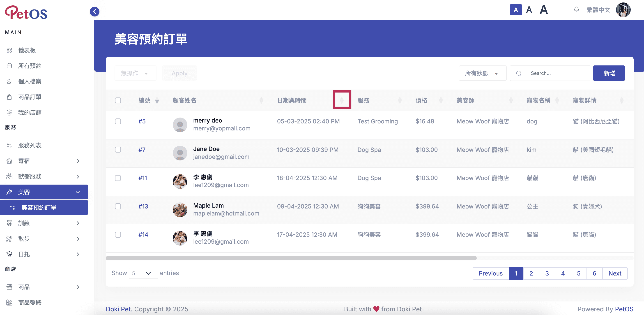Open the notifications bell

click(576, 10)
